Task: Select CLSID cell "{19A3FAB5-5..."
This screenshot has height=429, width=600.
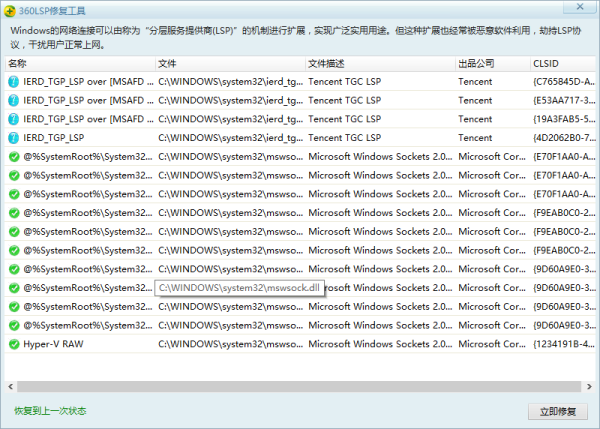Action: [564, 119]
